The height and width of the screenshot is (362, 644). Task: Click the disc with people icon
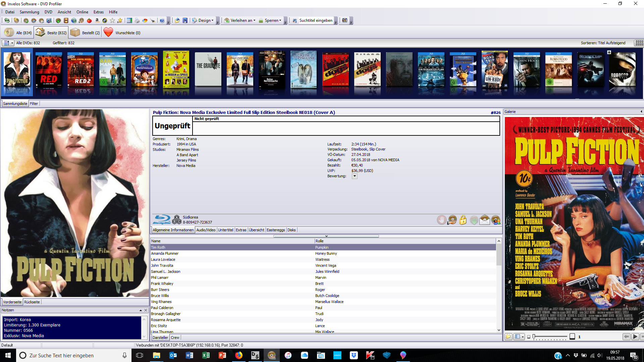click(496, 220)
